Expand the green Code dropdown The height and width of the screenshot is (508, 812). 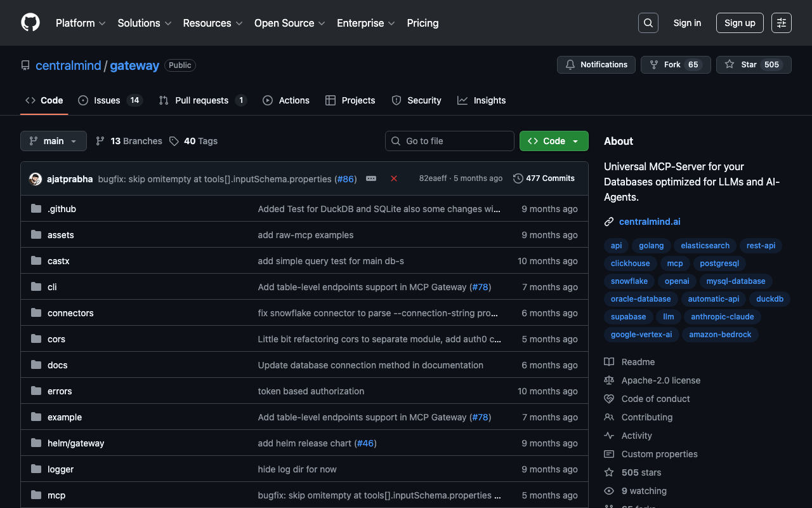[x=553, y=141]
